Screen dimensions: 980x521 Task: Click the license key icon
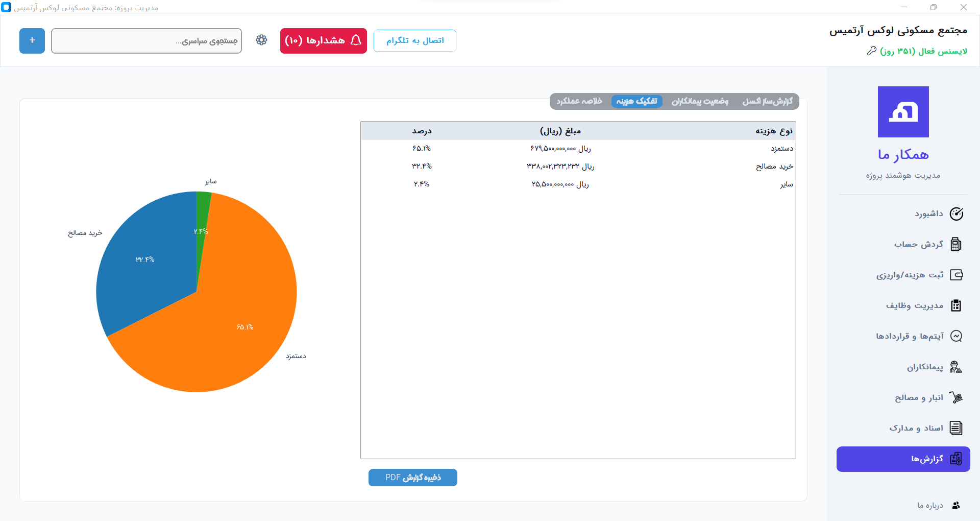coord(871,51)
